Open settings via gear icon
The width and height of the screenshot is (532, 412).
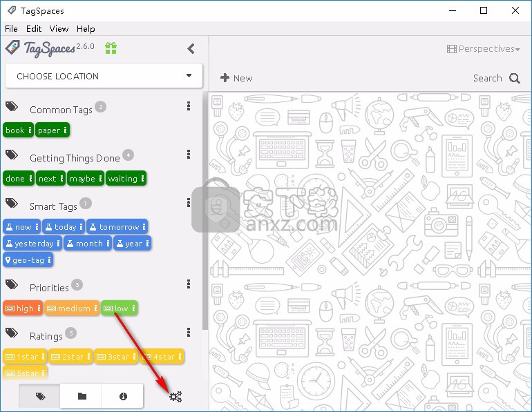[x=175, y=396]
